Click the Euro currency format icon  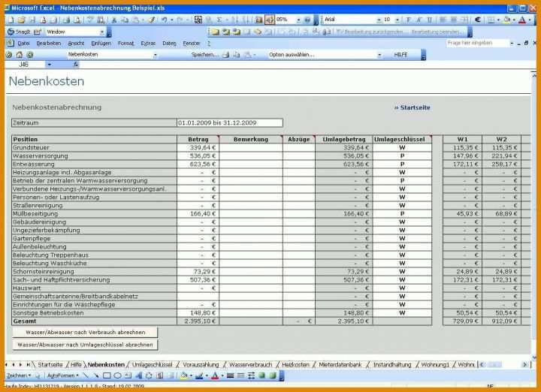pyautogui.click(x=478, y=20)
